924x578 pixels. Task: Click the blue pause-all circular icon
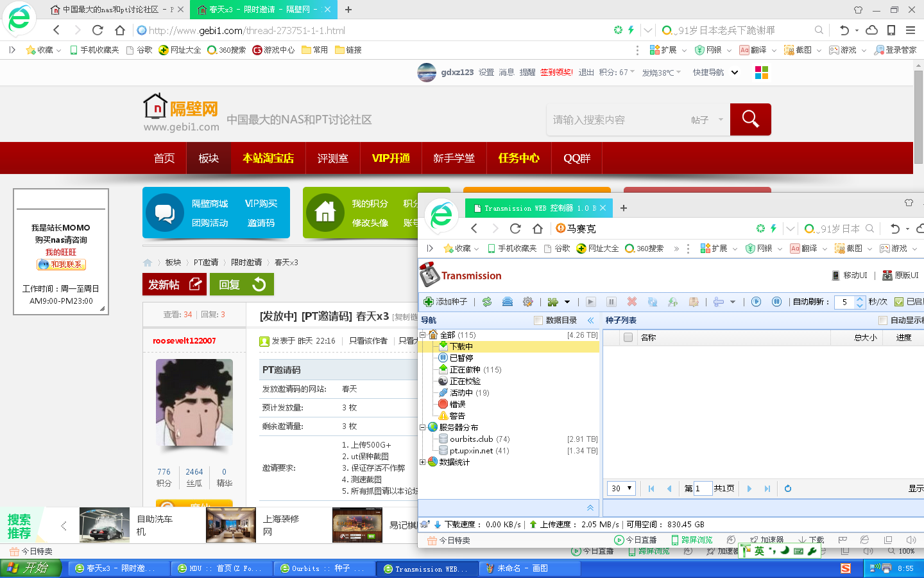[777, 302]
